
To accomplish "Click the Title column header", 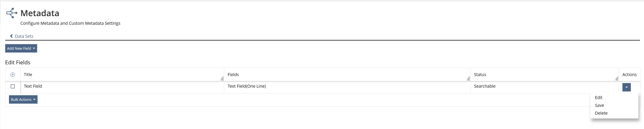I will (28, 74).
